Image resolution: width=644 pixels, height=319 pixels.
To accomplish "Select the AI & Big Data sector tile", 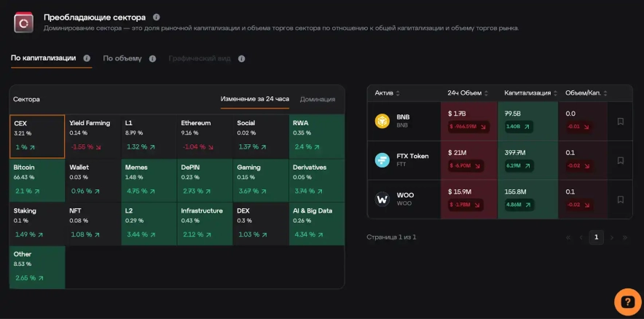I will click(317, 223).
